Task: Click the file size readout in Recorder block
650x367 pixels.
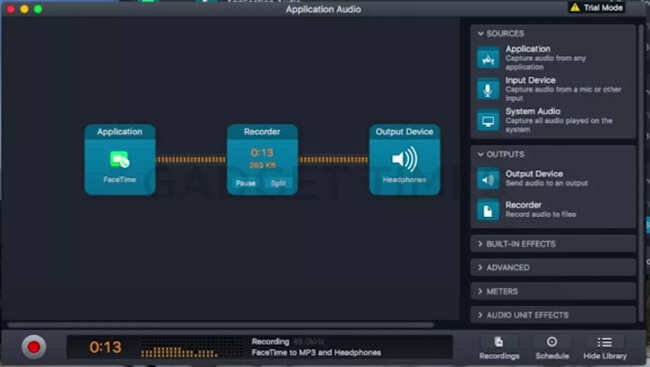Action: [262, 165]
